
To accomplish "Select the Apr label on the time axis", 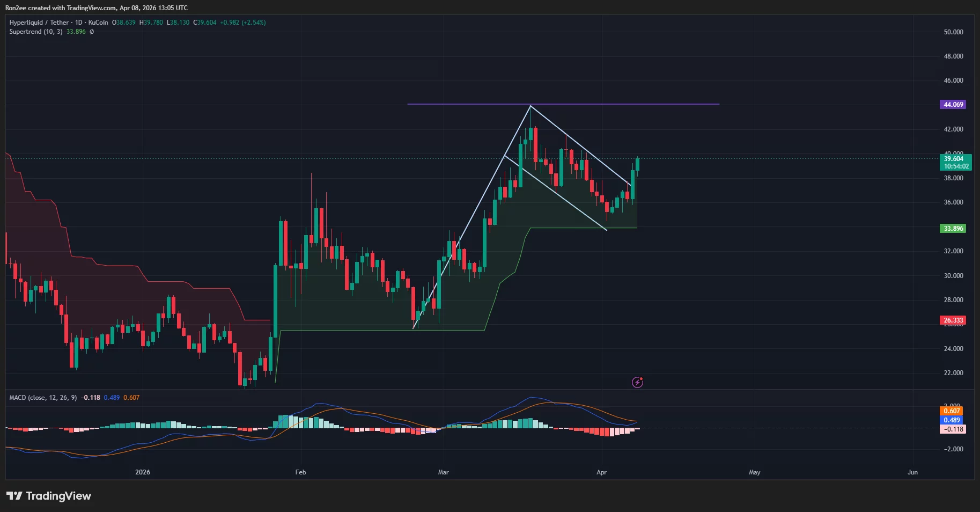I will click(x=601, y=472).
